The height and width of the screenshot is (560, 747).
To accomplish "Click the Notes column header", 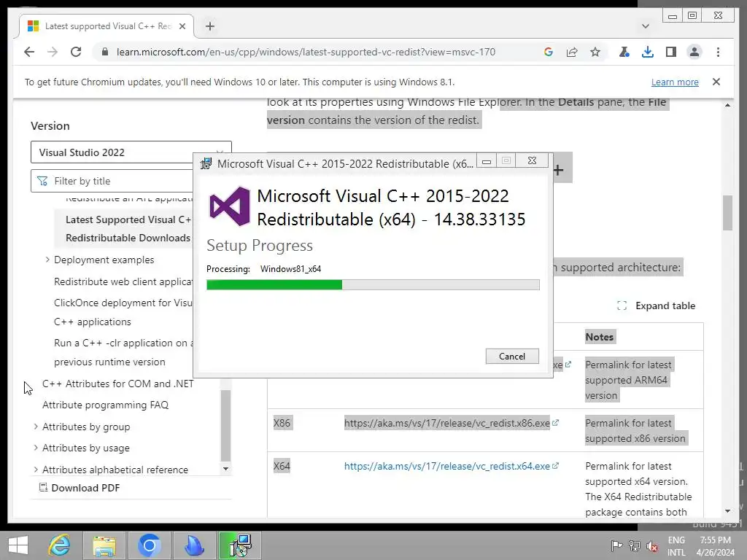I will click(600, 337).
